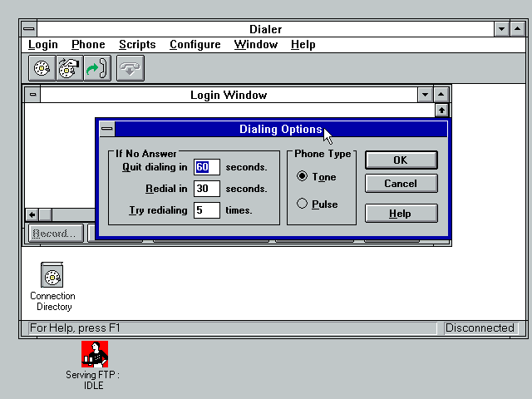
Task: Click the Redial in seconds field
Action: (x=207, y=189)
